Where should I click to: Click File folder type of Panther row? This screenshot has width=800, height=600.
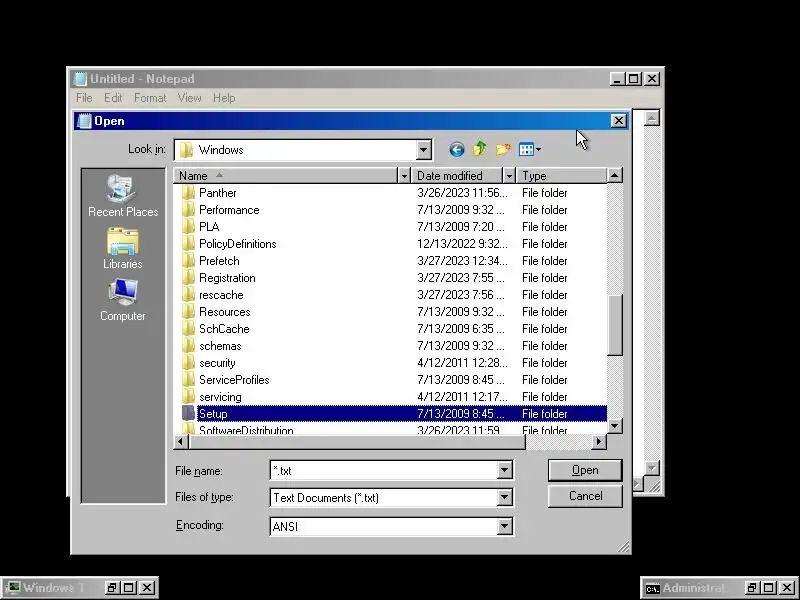pos(544,193)
